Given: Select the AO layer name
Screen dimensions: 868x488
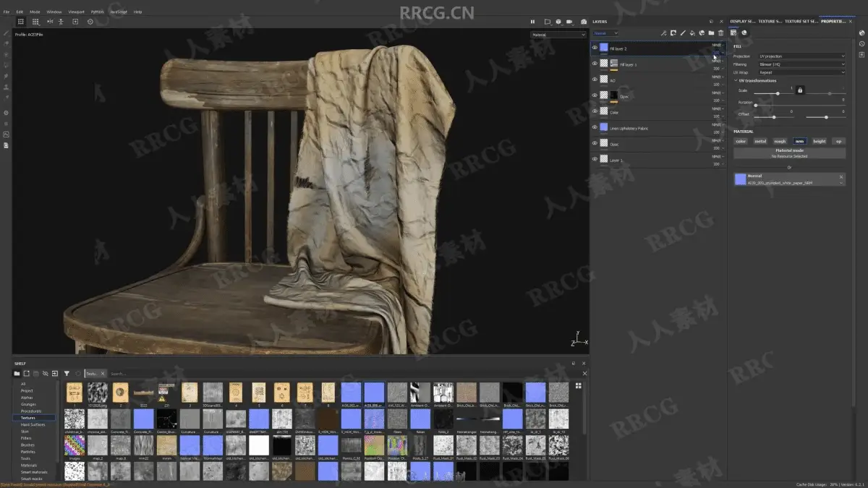Looking at the screenshot, I should (613, 81).
